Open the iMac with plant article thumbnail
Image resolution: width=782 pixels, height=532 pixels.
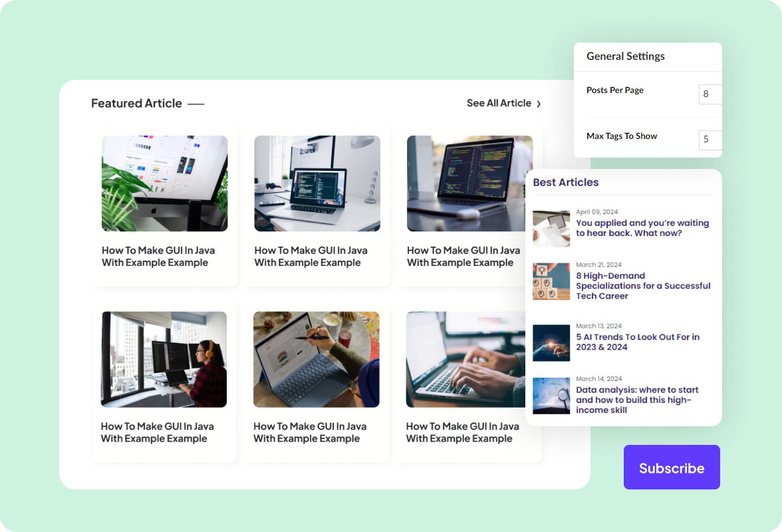tap(164, 184)
